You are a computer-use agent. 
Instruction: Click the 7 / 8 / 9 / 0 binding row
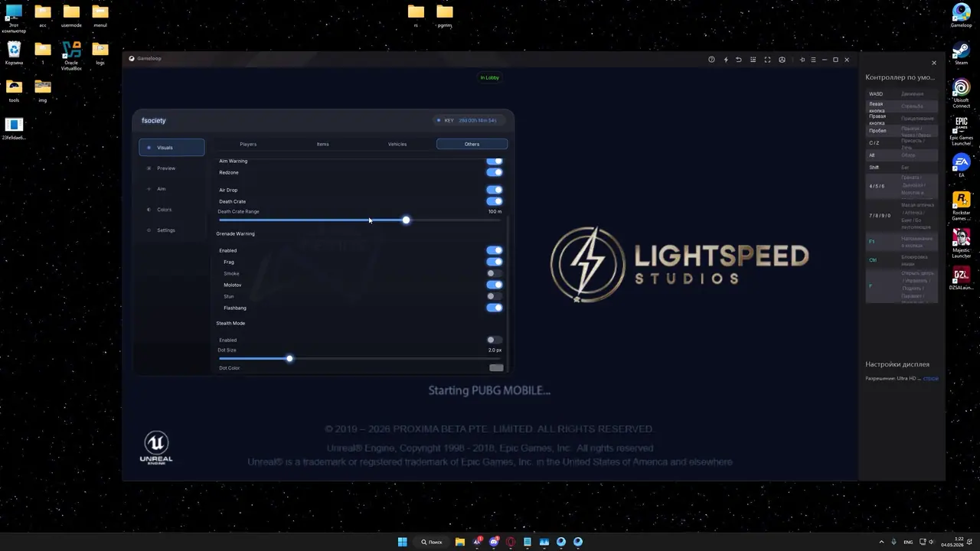tap(902, 216)
